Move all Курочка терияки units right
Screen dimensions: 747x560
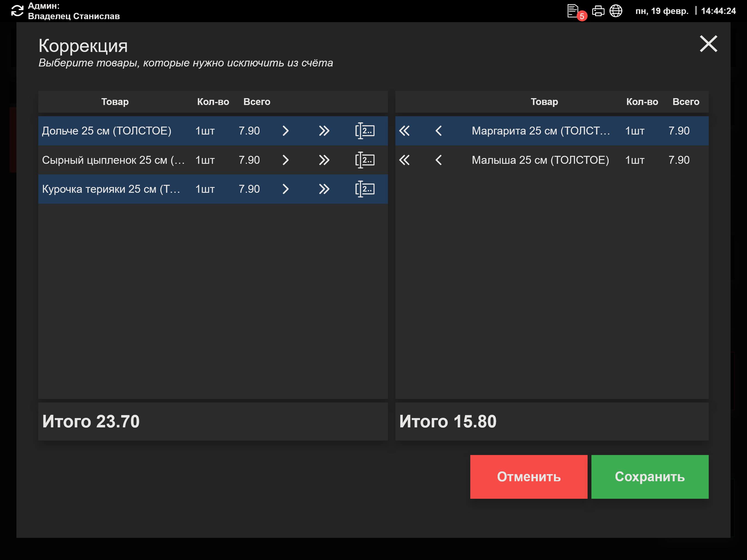click(324, 189)
